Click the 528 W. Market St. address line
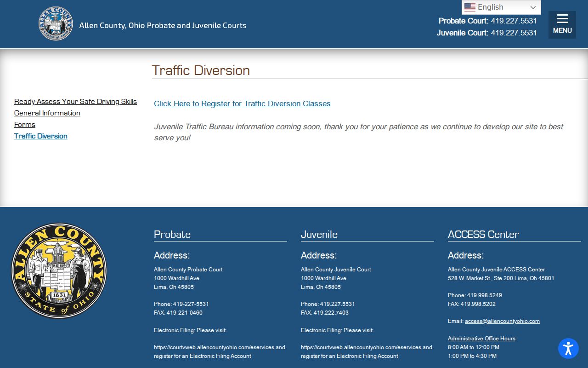 (501, 278)
